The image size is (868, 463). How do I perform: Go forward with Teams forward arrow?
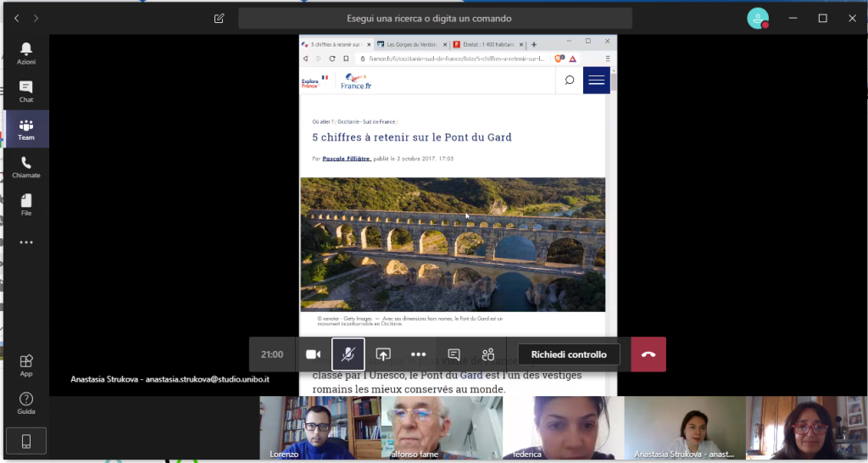[x=36, y=19]
